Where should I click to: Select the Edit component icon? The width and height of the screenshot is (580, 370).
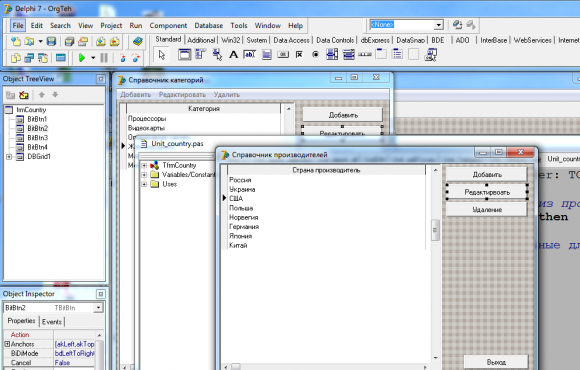click(250, 55)
